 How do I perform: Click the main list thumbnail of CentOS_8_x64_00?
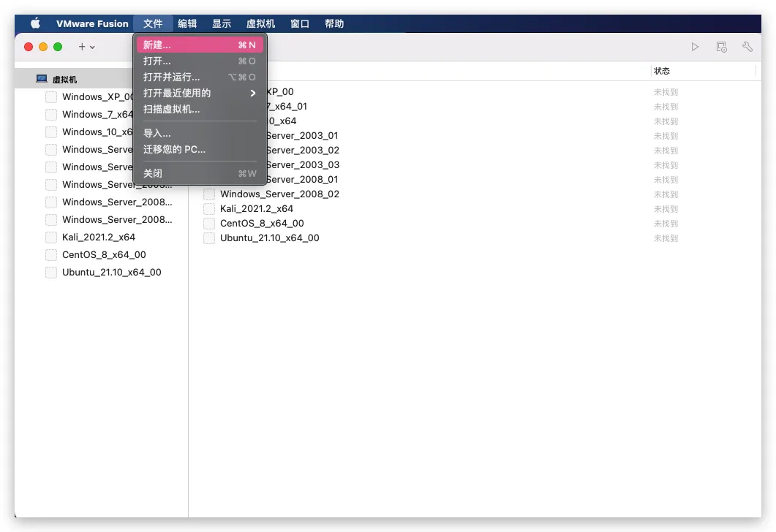209,224
